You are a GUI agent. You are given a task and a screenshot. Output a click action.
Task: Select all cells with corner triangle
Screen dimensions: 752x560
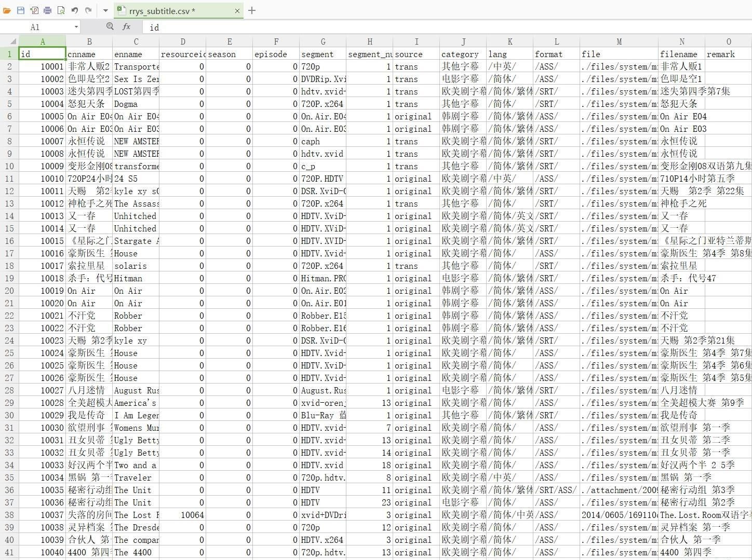(9, 42)
